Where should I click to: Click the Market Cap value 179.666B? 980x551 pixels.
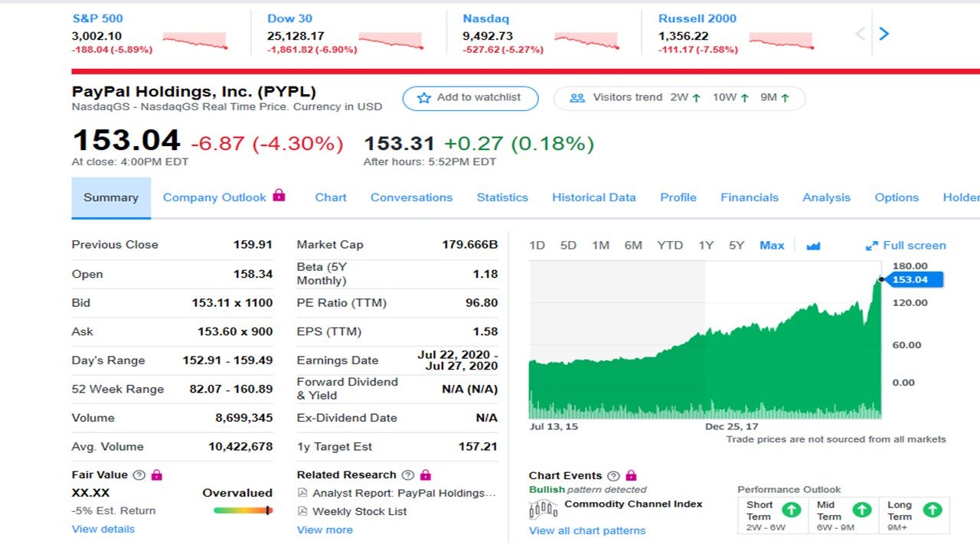pyautogui.click(x=470, y=245)
